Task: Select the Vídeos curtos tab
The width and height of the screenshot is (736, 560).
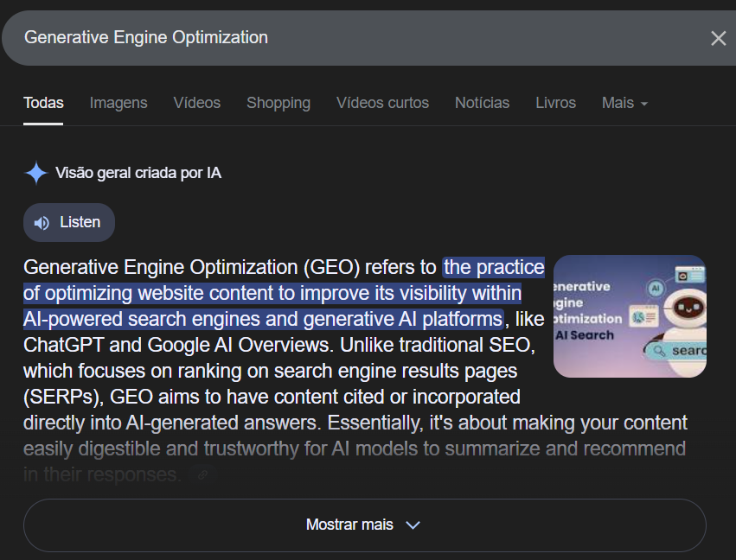Action: [x=382, y=103]
